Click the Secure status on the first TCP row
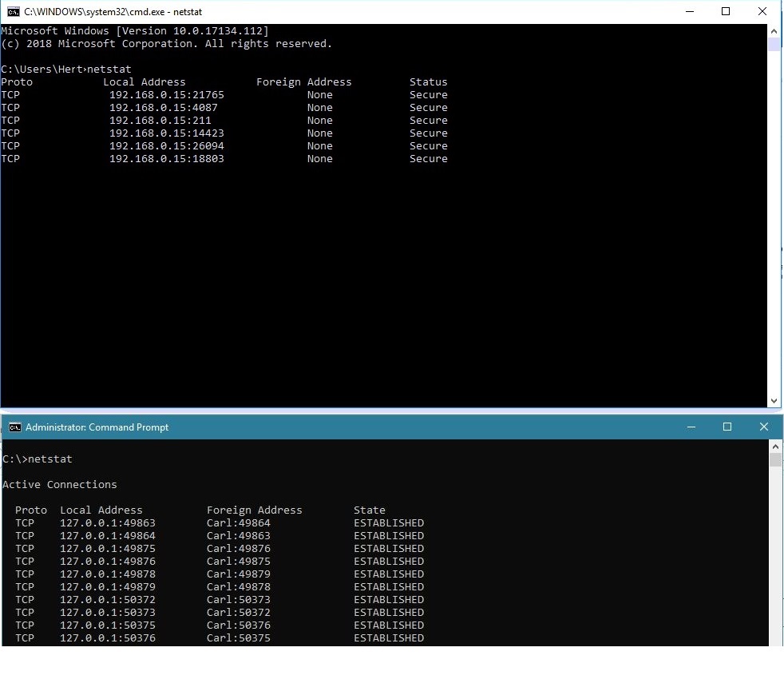 tap(428, 94)
